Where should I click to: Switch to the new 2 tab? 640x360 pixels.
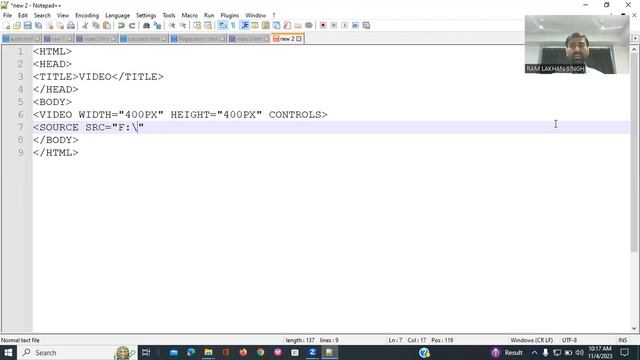tap(287, 39)
